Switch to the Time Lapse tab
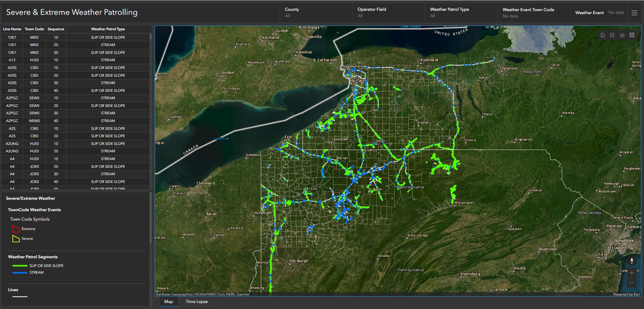 (196, 302)
